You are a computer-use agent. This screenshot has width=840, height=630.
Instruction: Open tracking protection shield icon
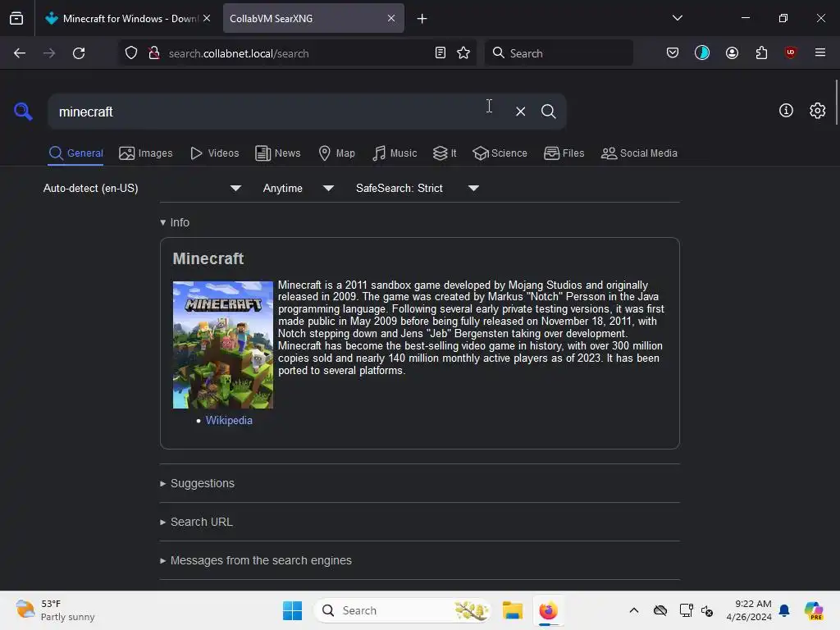(x=131, y=53)
